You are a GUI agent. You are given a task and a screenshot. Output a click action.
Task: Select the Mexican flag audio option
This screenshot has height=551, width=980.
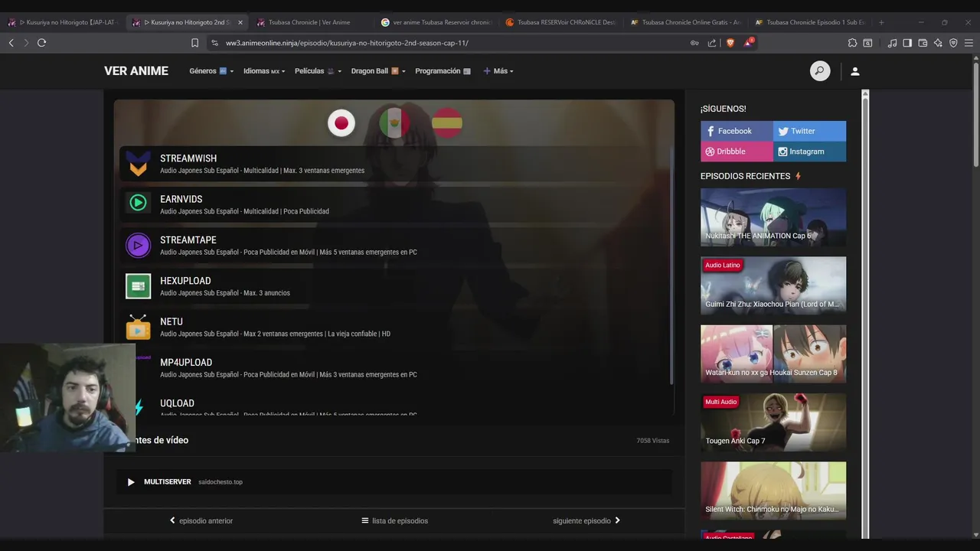point(394,123)
